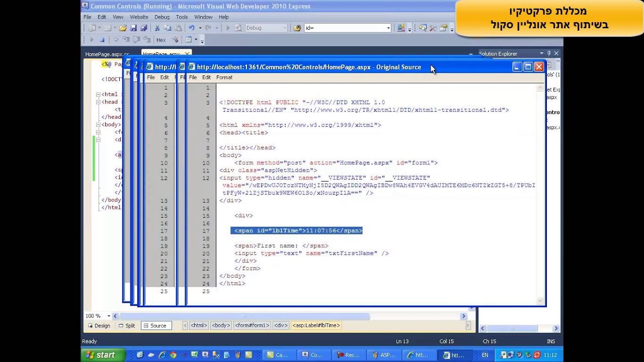Click the Internet Explorer quick launch icon
This screenshot has width=644, height=362.
coord(162,355)
